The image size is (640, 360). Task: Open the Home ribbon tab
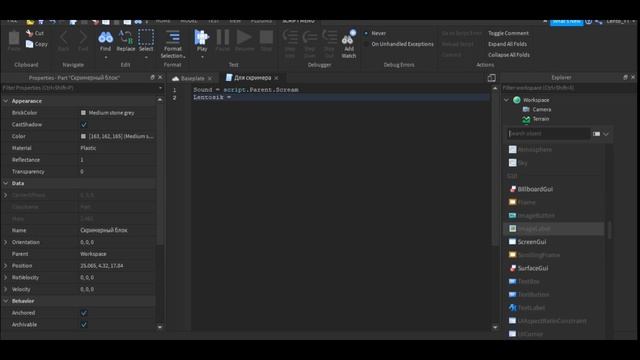pyautogui.click(x=163, y=21)
